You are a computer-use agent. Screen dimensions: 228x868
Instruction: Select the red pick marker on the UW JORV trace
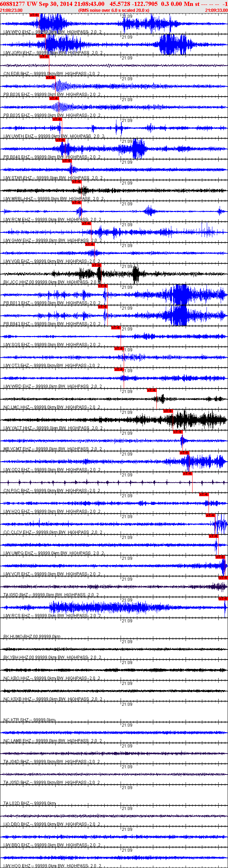pos(41,36)
